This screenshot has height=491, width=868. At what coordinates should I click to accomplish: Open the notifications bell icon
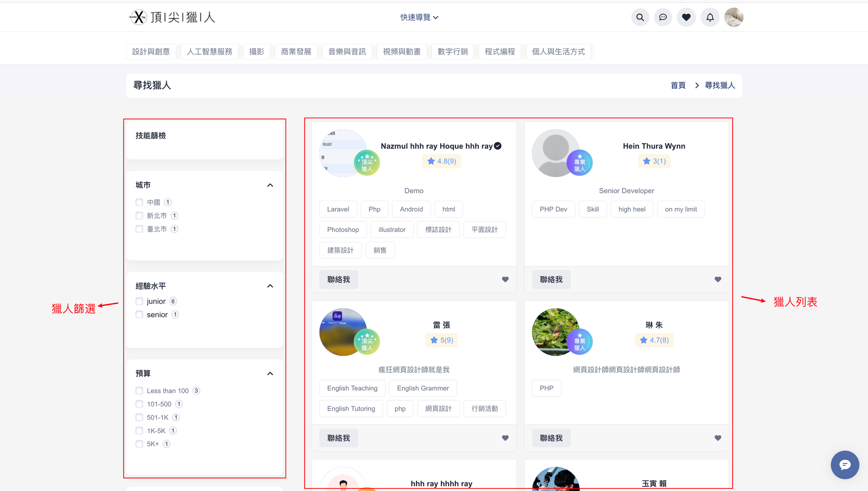710,17
